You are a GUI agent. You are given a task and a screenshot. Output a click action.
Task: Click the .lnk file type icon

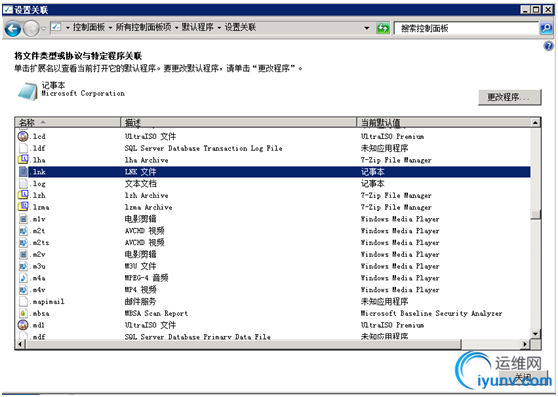coord(23,171)
